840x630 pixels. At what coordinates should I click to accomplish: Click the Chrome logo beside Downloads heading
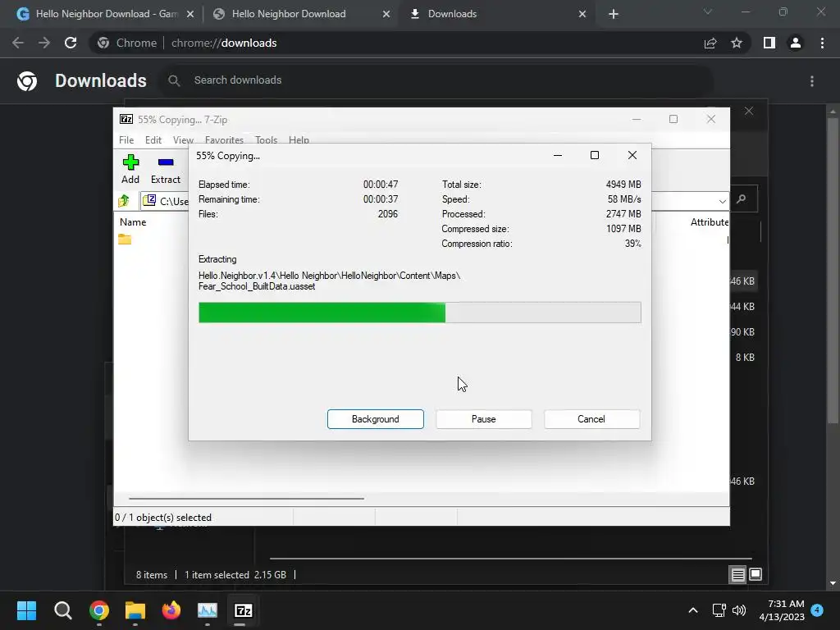pos(27,81)
